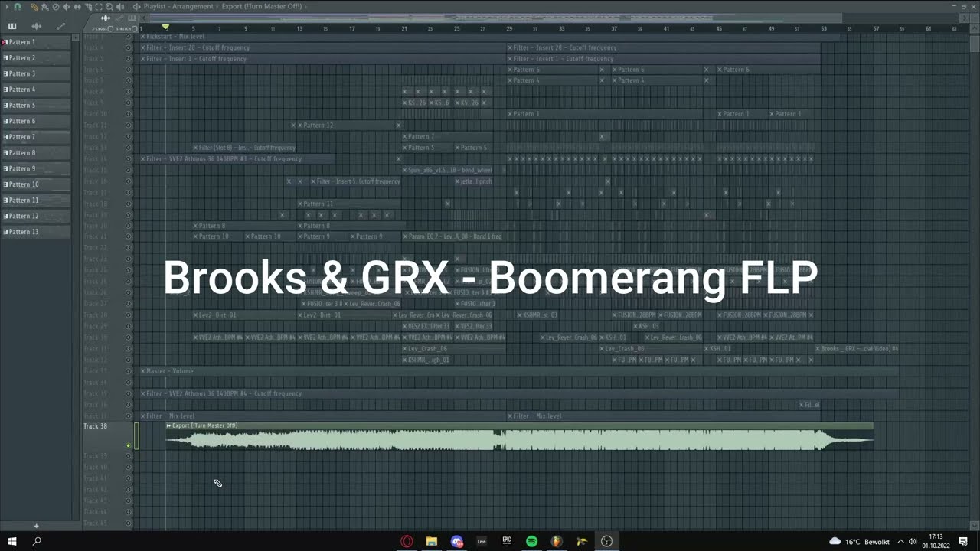Screen dimensions: 980x551
Task: Select the Paint brush tool
Action: [x=45, y=7]
